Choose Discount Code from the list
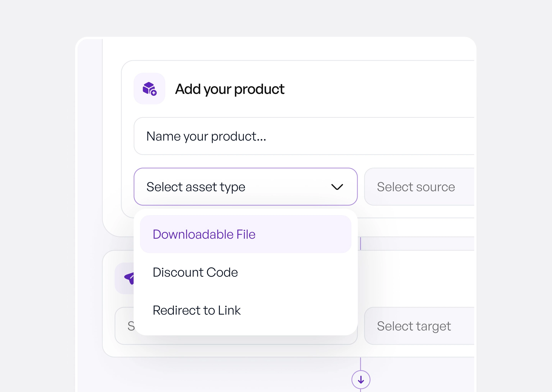 (245, 272)
